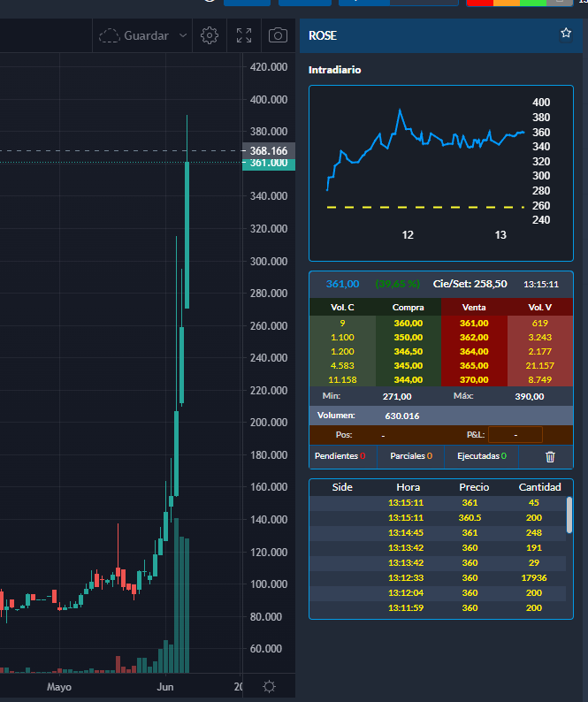Open the Parciales orders tab
The width and height of the screenshot is (588, 702).
point(411,455)
